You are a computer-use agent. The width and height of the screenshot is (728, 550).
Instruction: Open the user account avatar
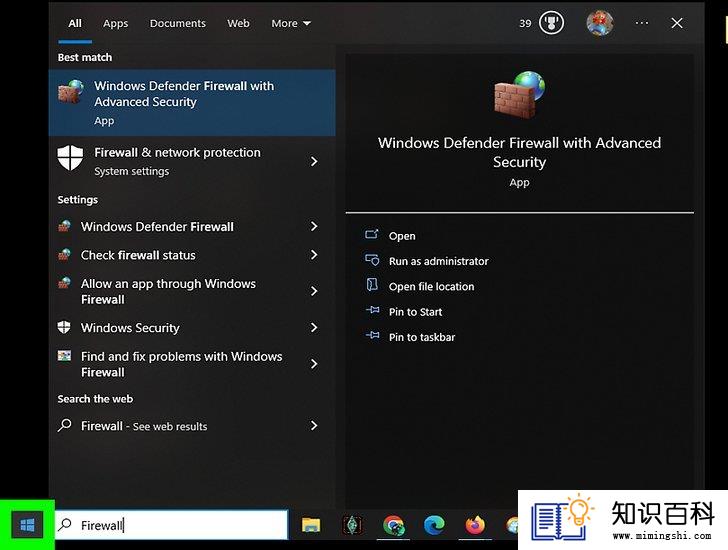pos(600,23)
